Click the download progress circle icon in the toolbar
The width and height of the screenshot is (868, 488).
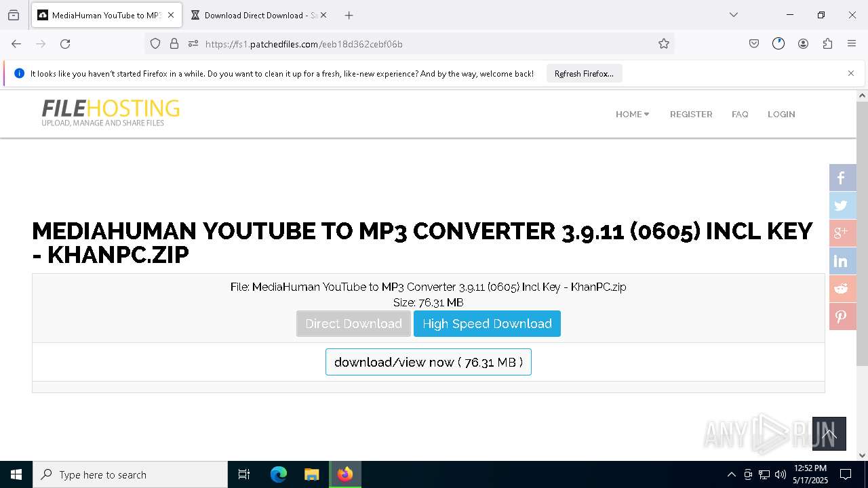coord(778,44)
